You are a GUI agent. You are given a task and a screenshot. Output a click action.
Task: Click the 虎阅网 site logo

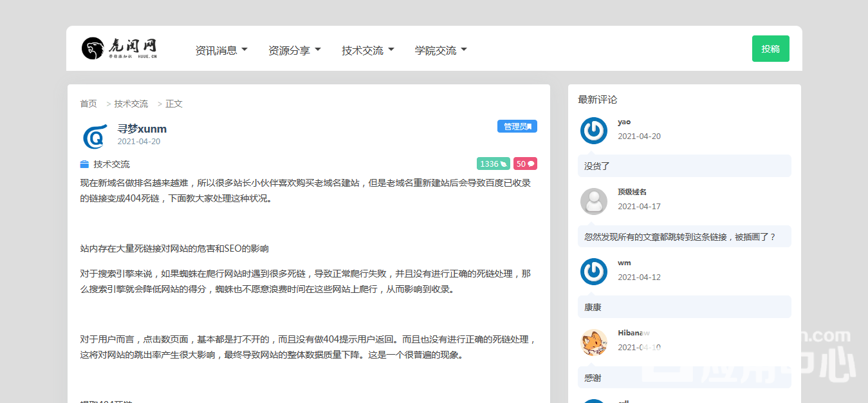[120, 48]
